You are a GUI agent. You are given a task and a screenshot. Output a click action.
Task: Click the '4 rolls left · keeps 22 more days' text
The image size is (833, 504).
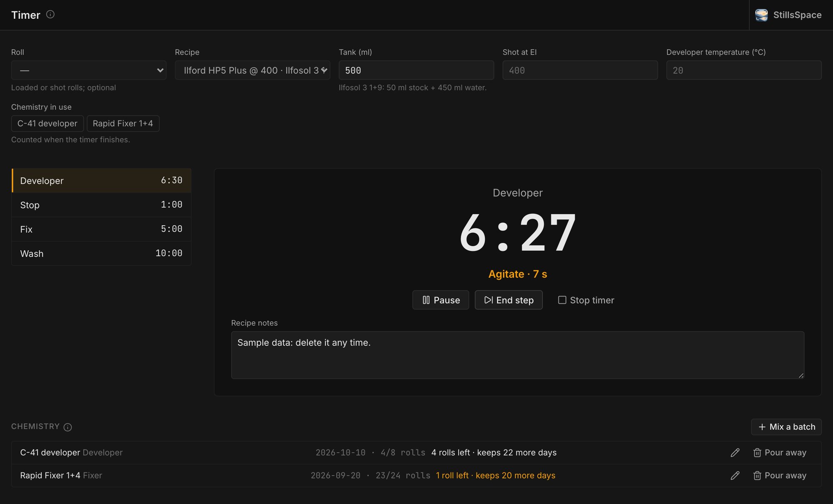494,453
